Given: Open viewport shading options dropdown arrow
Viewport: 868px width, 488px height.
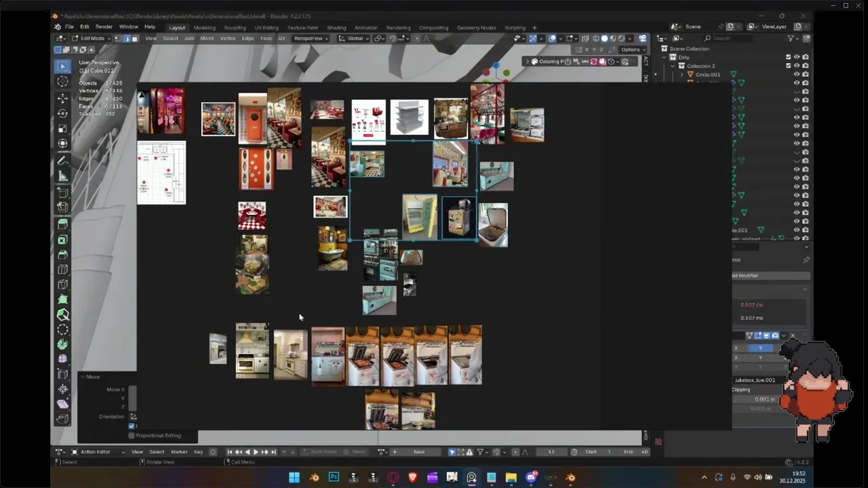Looking at the screenshot, I should click(629, 39).
